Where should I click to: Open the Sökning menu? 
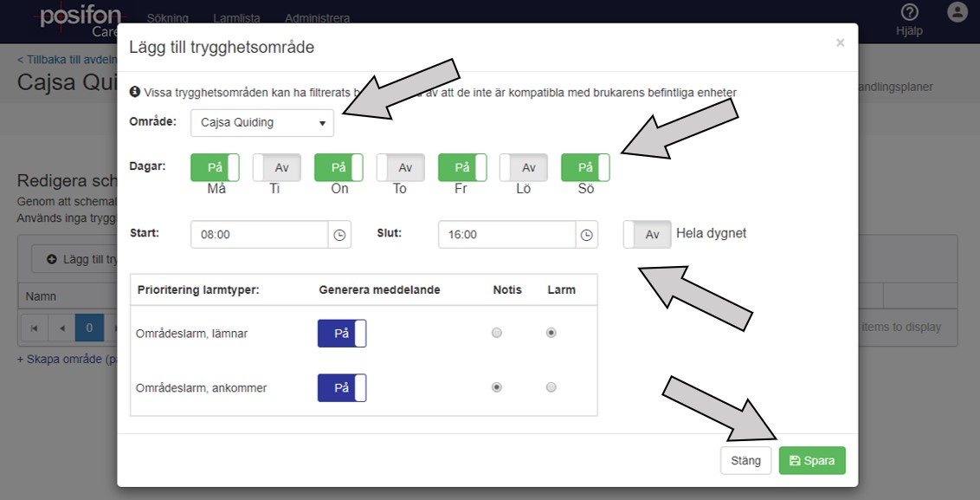[x=167, y=18]
